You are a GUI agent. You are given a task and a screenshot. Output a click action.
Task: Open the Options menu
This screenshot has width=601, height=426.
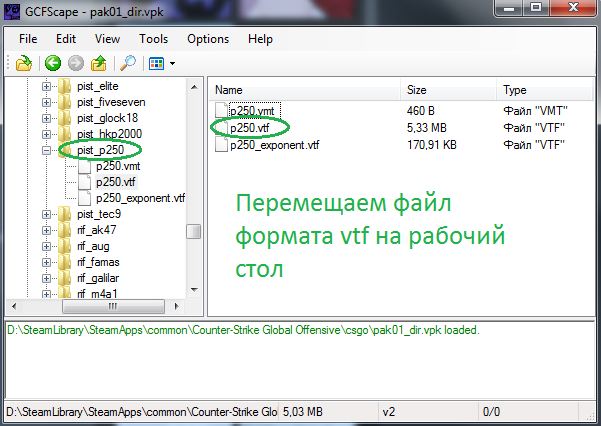pyautogui.click(x=208, y=39)
